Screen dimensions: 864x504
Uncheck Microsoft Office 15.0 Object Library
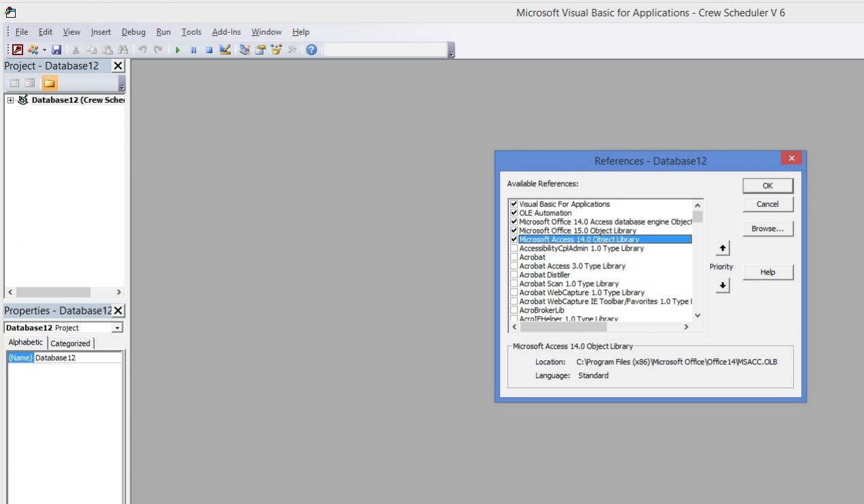[x=514, y=230]
